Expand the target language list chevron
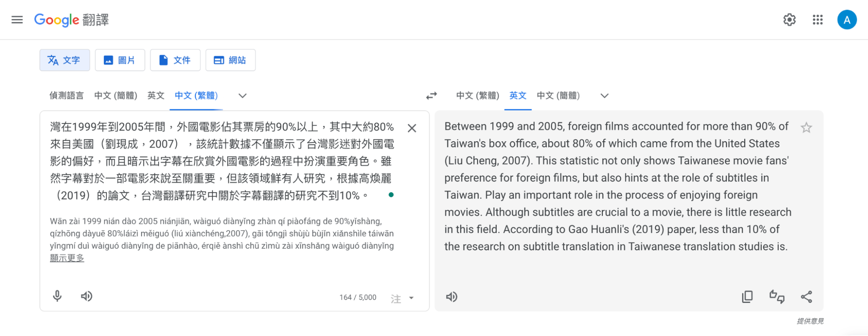Screen dimensions: 868x336 pyautogui.click(x=604, y=96)
